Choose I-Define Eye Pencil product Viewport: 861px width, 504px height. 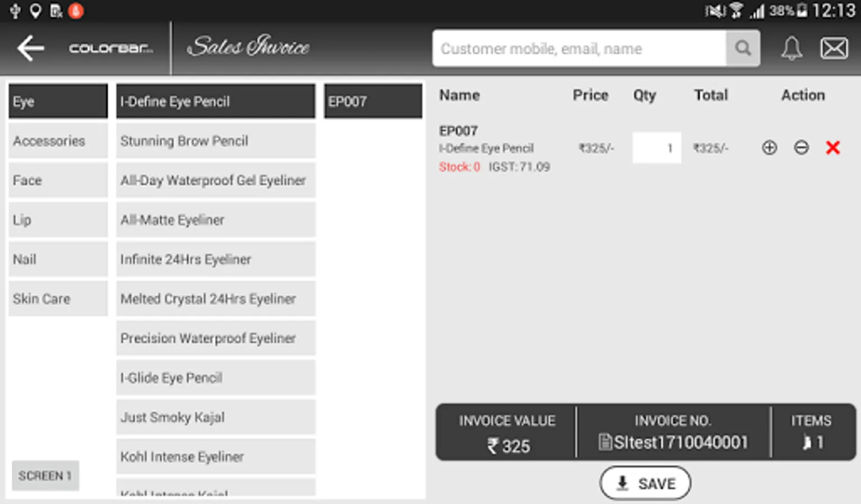(x=216, y=101)
